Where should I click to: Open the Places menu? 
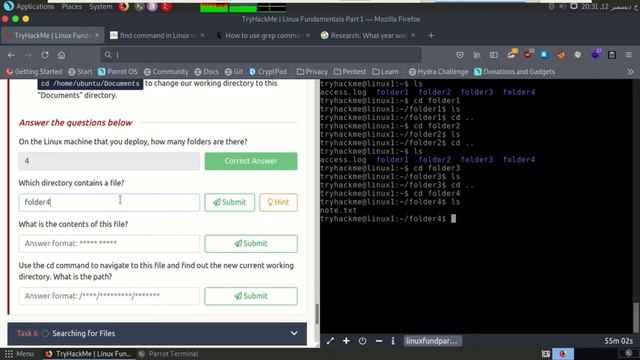[x=71, y=7]
